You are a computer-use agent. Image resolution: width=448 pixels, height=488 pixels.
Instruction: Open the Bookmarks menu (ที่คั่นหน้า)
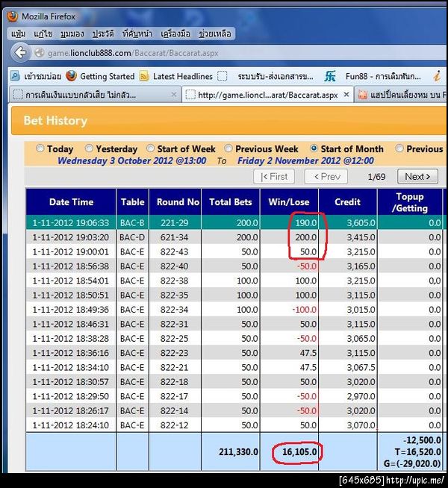pyautogui.click(x=137, y=34)
